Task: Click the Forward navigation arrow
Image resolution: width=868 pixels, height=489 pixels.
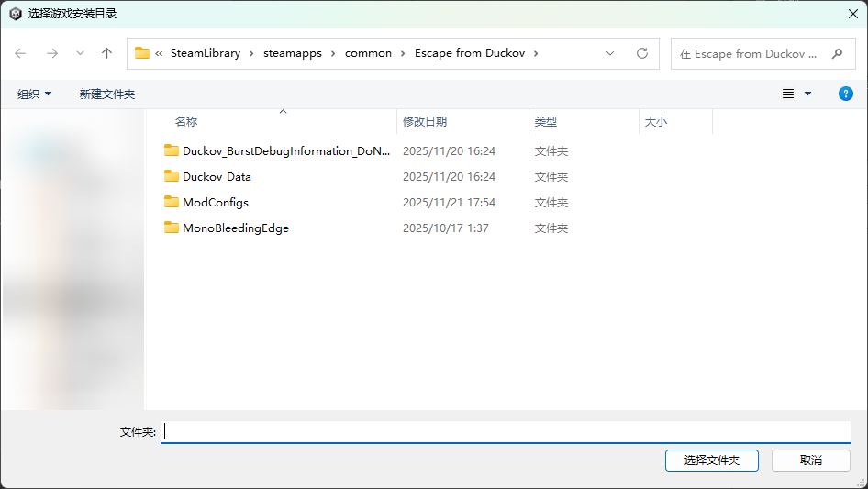Action: click(51, 53)
